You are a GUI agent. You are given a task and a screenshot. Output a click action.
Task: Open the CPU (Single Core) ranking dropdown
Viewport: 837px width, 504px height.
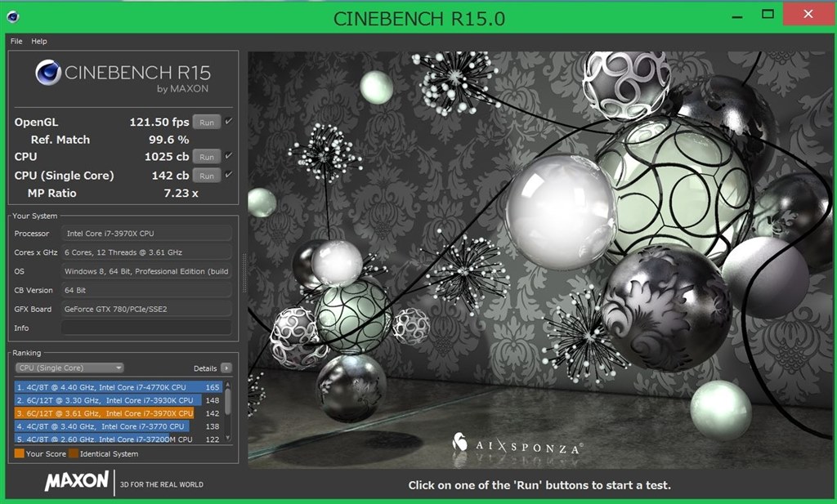69,368
